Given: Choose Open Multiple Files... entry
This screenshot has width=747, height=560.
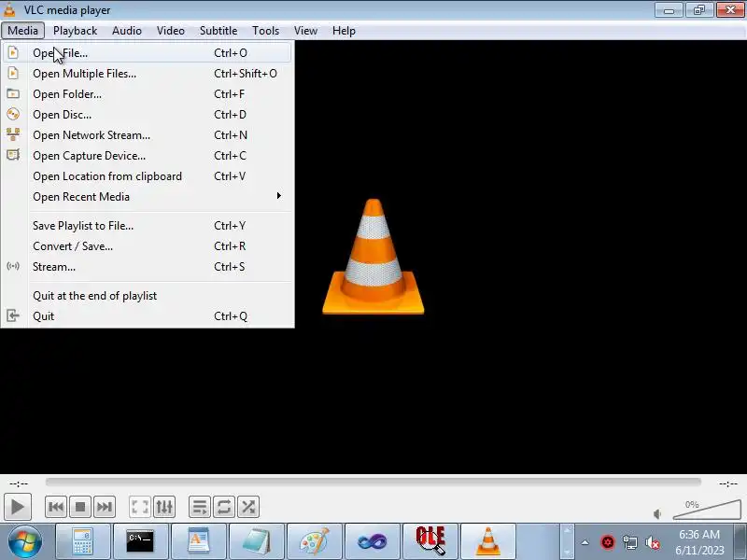Looking at the screenshot, I should click(x=148, y=74).
